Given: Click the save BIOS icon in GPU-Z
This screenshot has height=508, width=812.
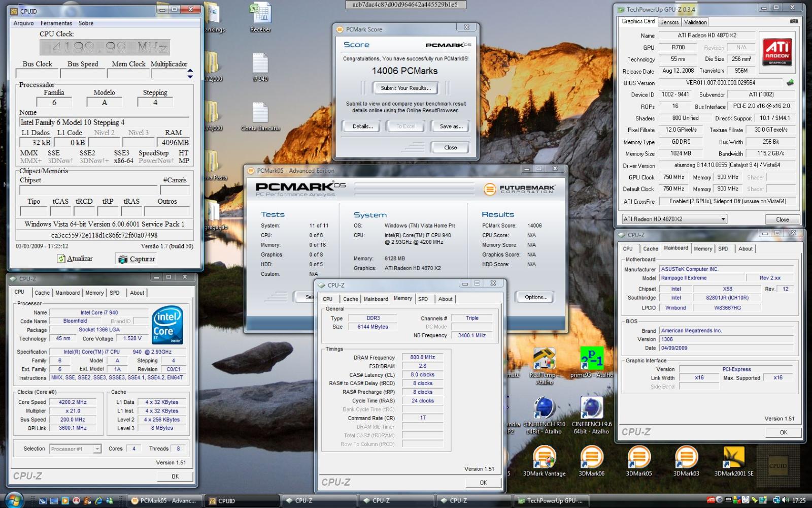Looking at the screenshot, I should point(790,82).
